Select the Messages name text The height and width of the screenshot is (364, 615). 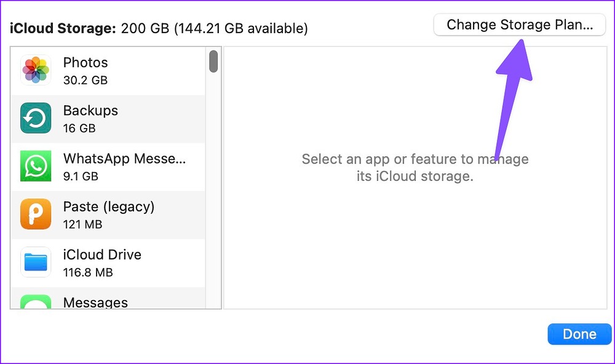pos(95,302)
